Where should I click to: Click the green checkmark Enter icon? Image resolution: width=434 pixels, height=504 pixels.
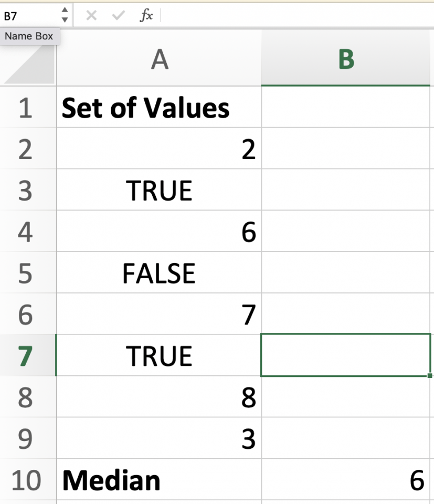tap(117, 15)
